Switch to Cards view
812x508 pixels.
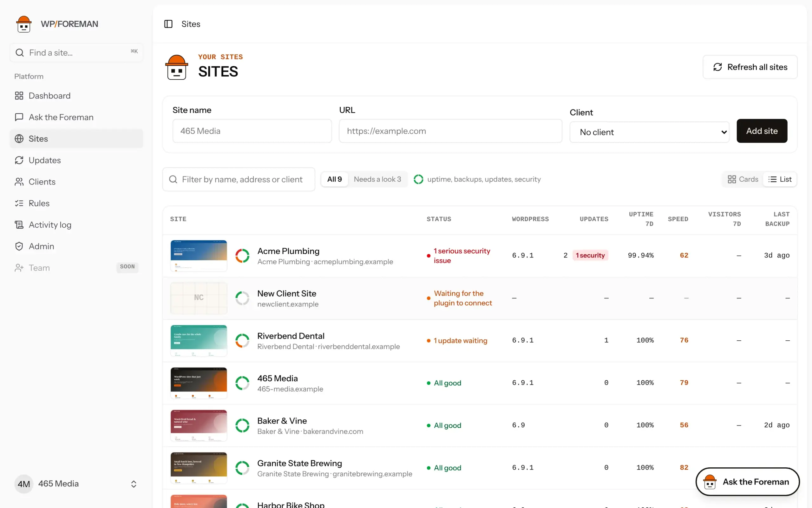click(743, 179)
